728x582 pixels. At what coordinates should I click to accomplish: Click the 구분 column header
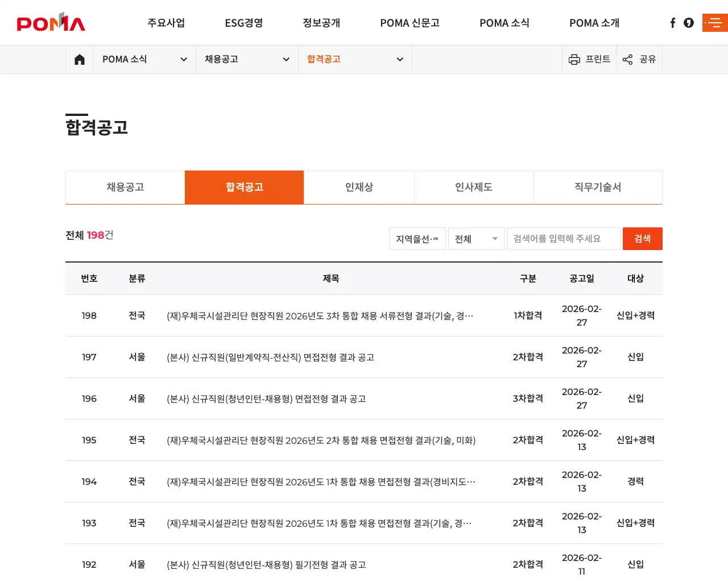pyautogui.click(x=528, y=278)
